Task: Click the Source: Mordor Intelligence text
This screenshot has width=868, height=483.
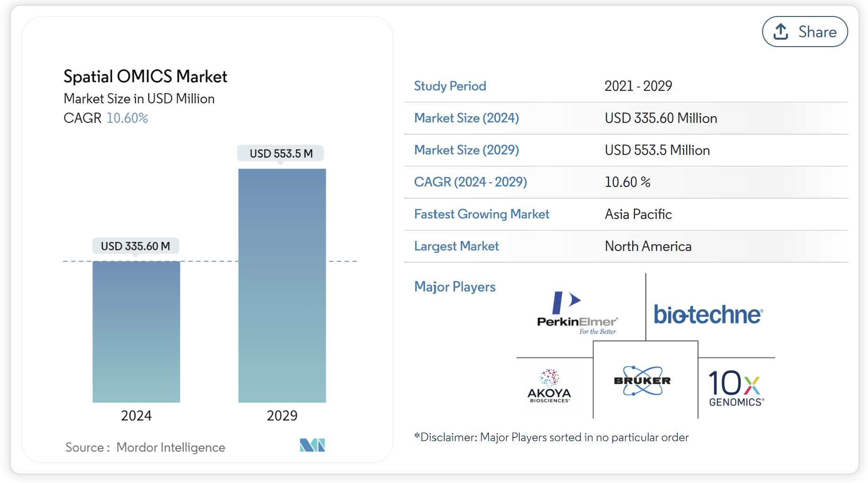Action: (x=145, y=447)
